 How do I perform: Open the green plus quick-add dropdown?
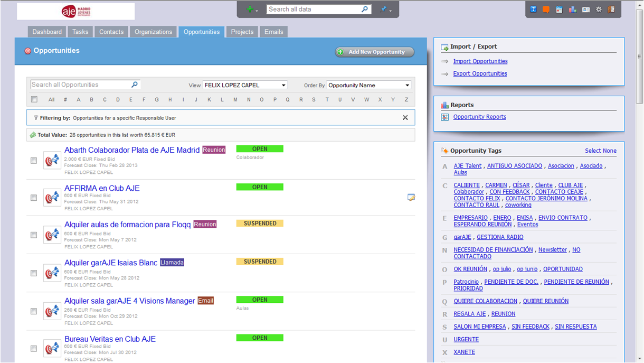click(252, 10)
